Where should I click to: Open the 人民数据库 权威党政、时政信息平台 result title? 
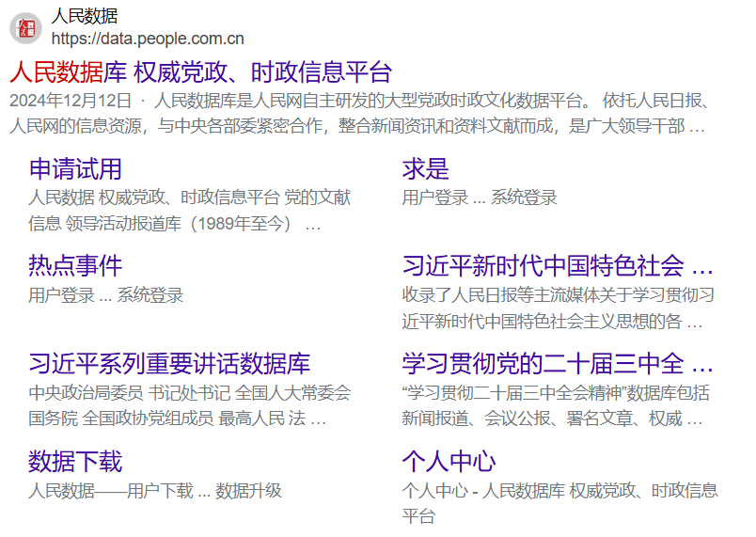(x=200, y=72)
